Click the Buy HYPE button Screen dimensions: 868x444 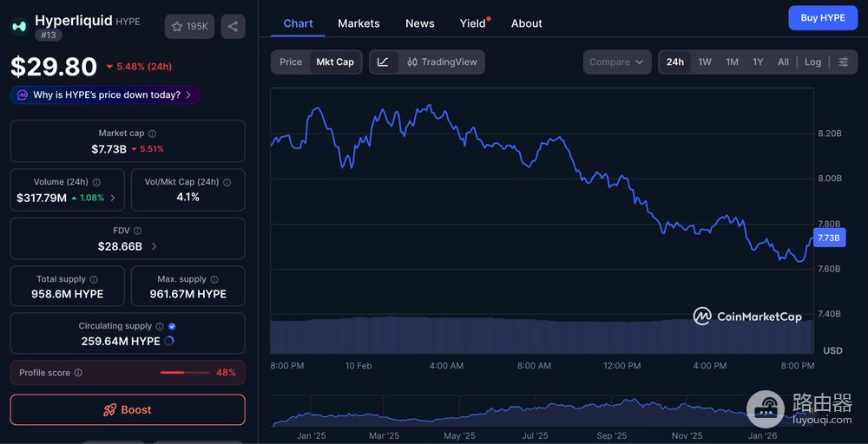click(x=823, y=17)
